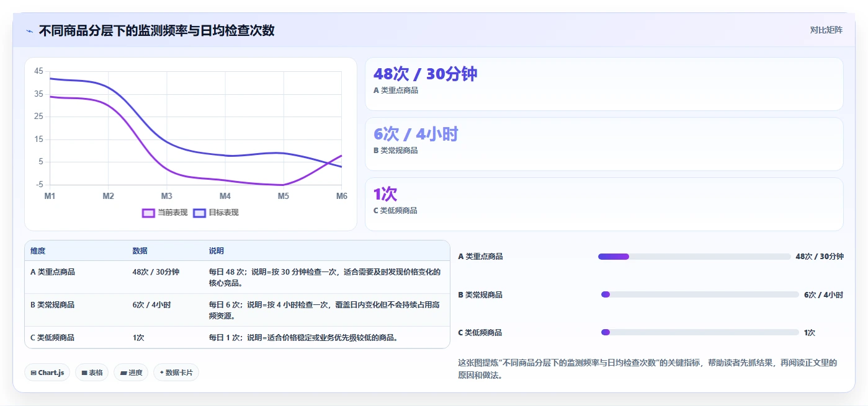Image resolution: width=868 pixels, height=406 pixels.
Task: Click the 6次 / 4小时 progress value label
Action: [824, 294]
